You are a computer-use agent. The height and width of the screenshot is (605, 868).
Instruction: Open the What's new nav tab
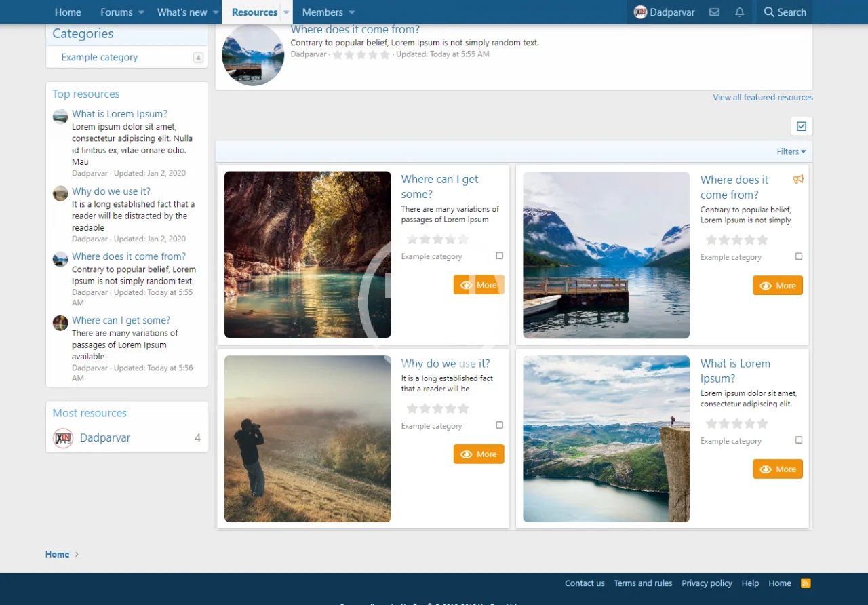coord(182,12)
